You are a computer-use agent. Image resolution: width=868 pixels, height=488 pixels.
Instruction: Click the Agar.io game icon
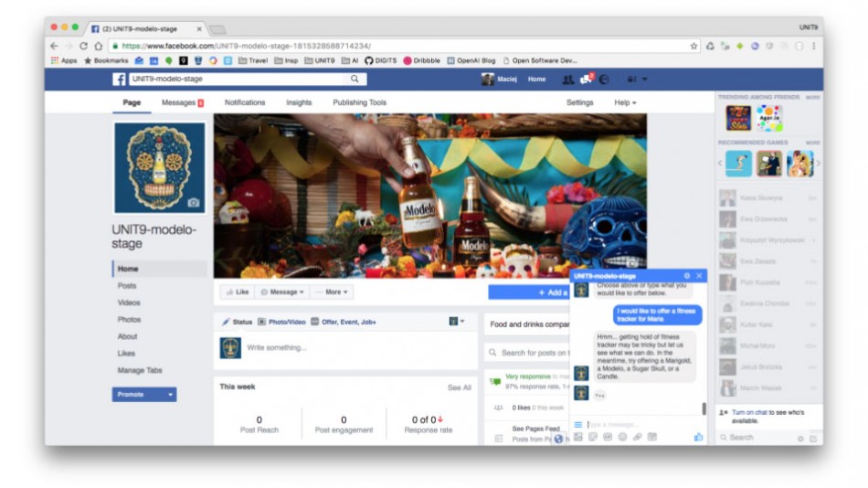click(x=770, y=118)
